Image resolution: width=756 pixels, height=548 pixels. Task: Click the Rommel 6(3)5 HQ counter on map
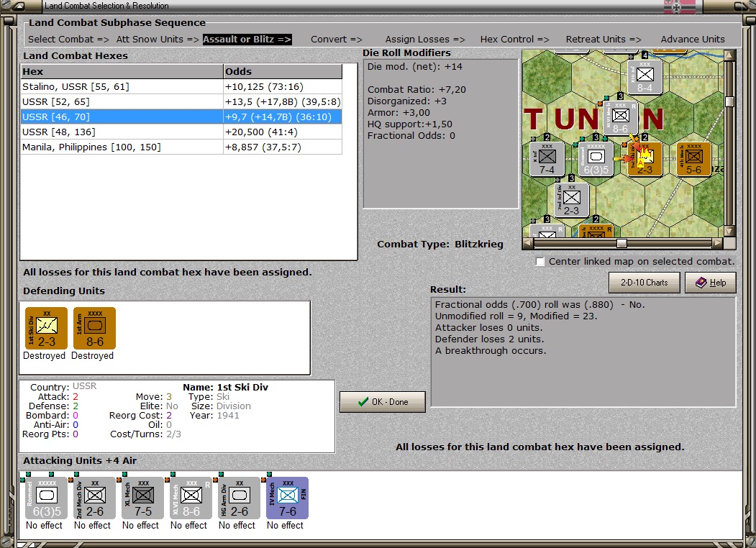pyautogui.click(x=596, y=159)
